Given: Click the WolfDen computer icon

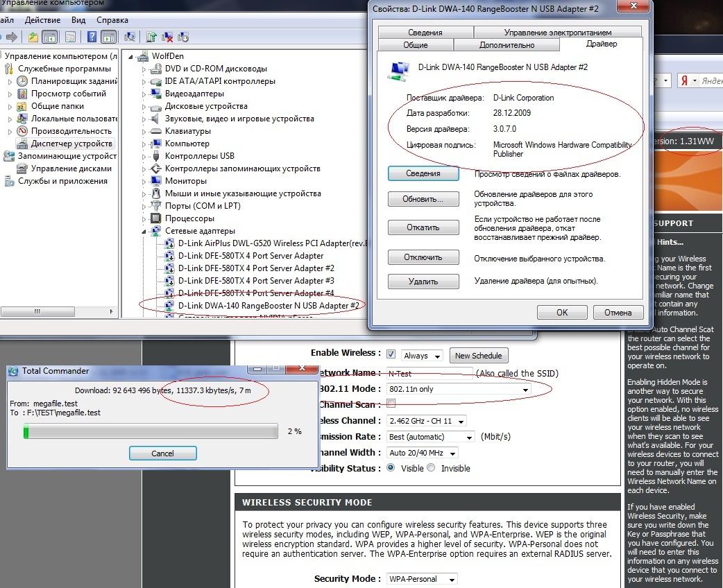Looking at the screenshot, I should click(x=144, y=56).
